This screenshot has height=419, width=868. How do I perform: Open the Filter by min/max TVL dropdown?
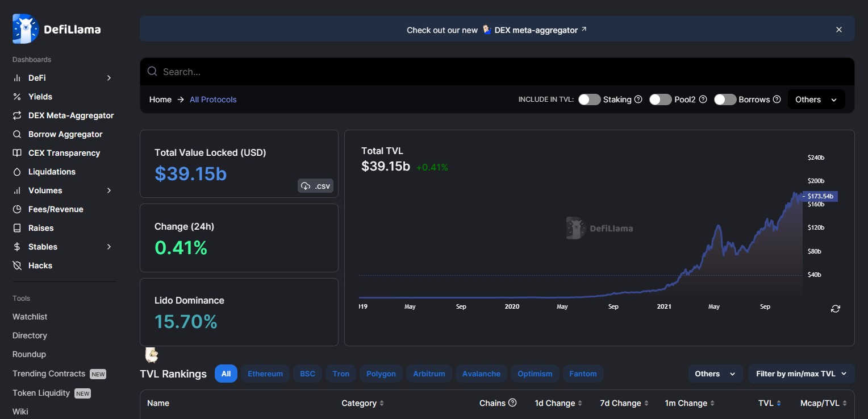pos(802,374)
